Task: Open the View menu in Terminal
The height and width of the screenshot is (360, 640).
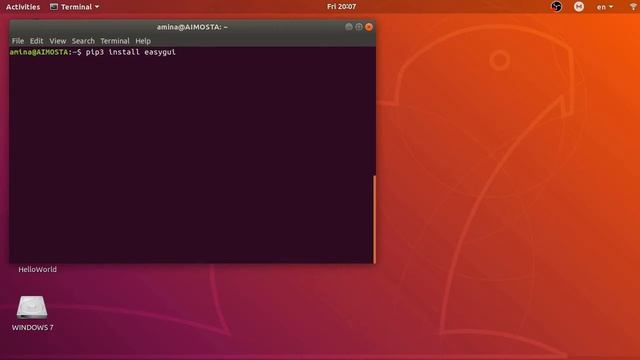Action: 58,41
